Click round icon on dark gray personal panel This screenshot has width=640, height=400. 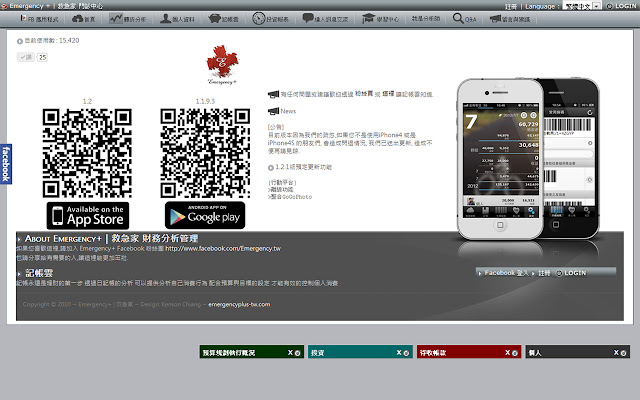[623, 353]
